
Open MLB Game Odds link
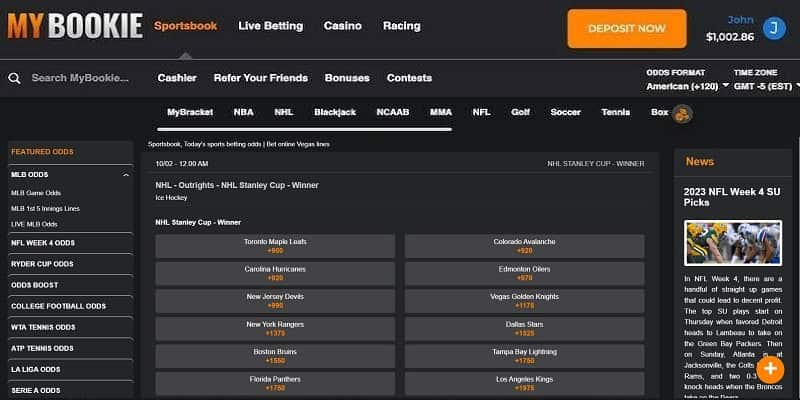coord(36,193)
